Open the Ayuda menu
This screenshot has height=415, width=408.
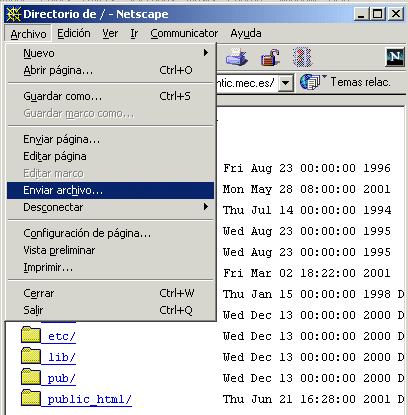pyautogui.click(x=246, y=33)
